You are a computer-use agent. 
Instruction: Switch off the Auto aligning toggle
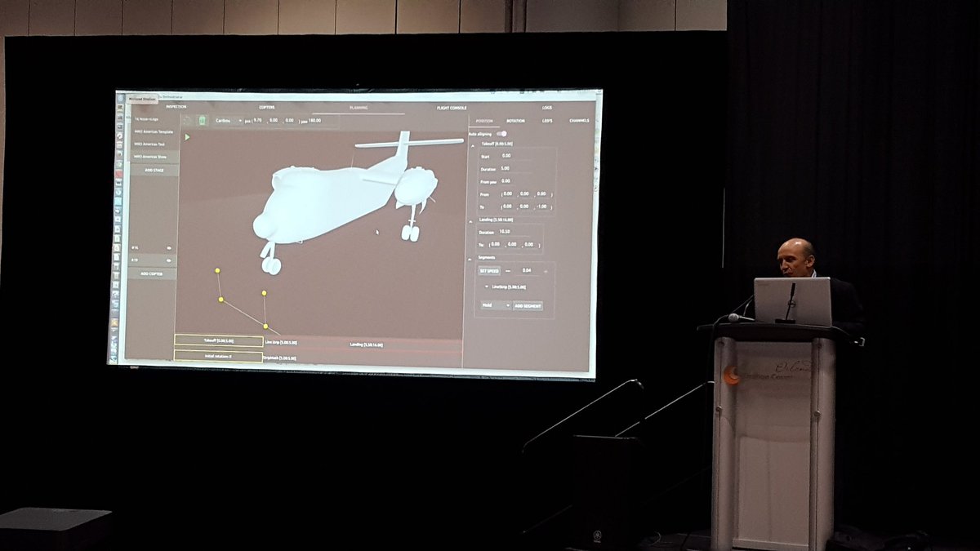click(x=501, y=133)
